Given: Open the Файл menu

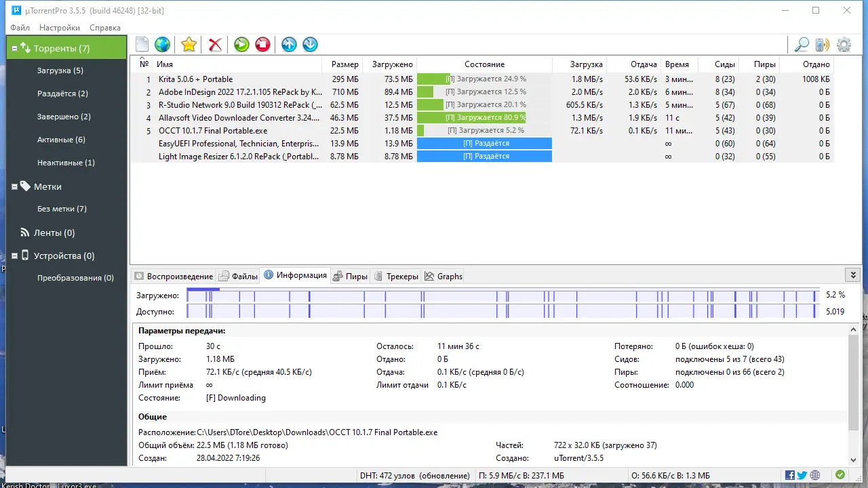Looking at the screenshot, I should (20, 28).
